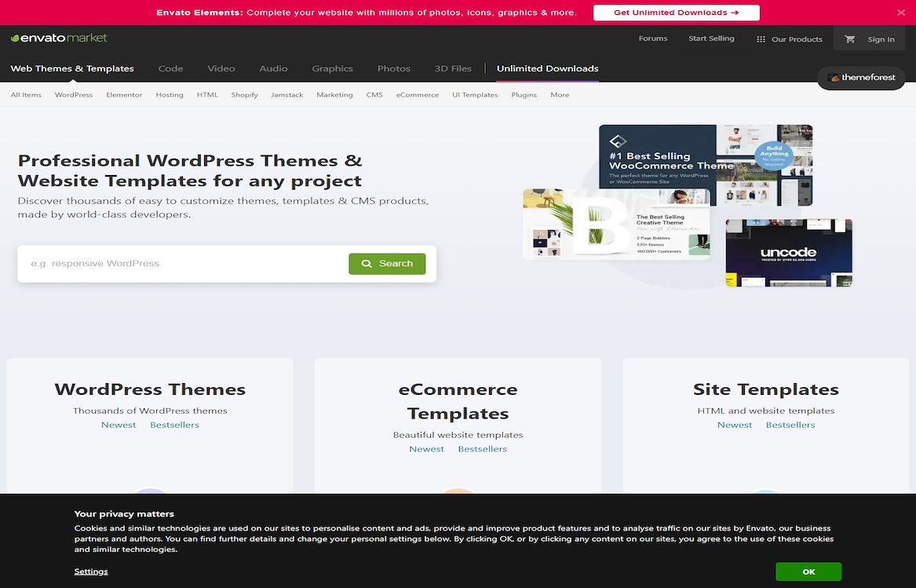This screenshot has width=916, height=588.
Task: Open the Forums link
Action: point(652,38)
